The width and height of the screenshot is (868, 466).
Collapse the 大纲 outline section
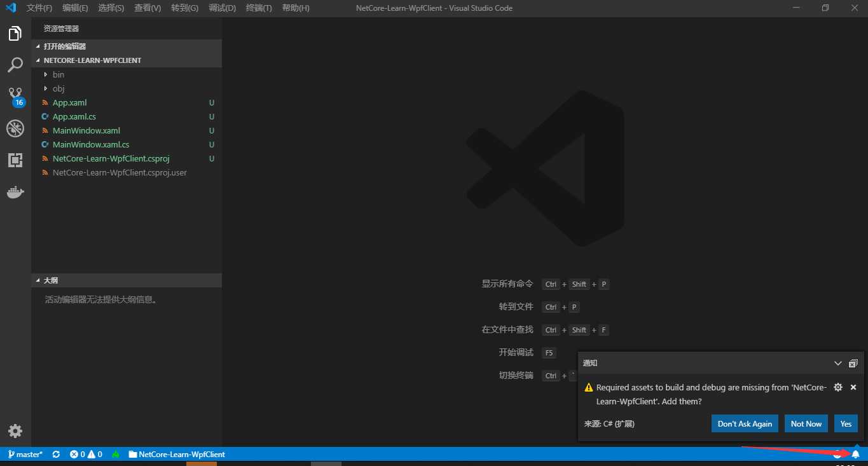(x=126, y=280)
